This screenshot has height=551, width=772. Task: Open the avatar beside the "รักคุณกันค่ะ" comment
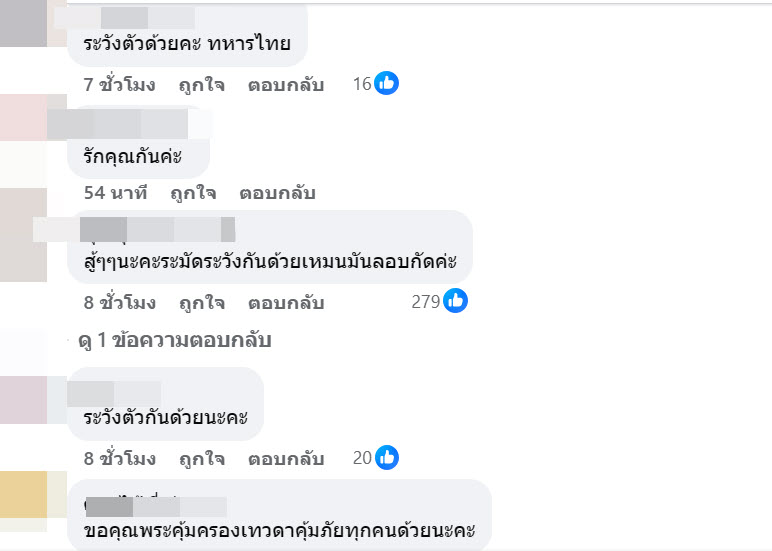(22, 128)
